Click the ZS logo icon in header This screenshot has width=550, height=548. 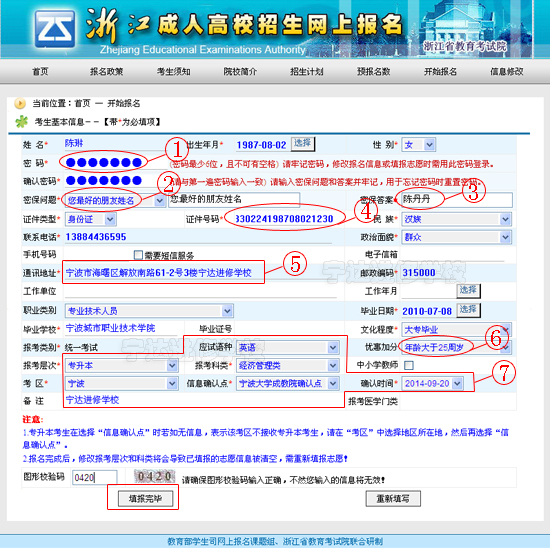[55, 29]
